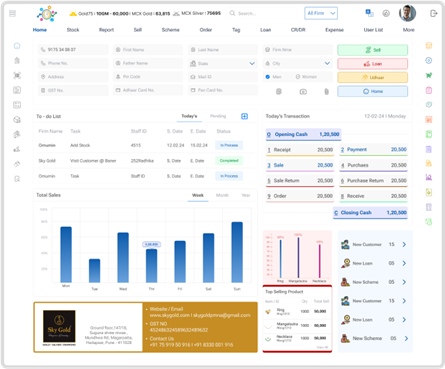445x369 pixels.
Task: Click the barcode scanner icon in left sidebar
Action: point(17,75)
